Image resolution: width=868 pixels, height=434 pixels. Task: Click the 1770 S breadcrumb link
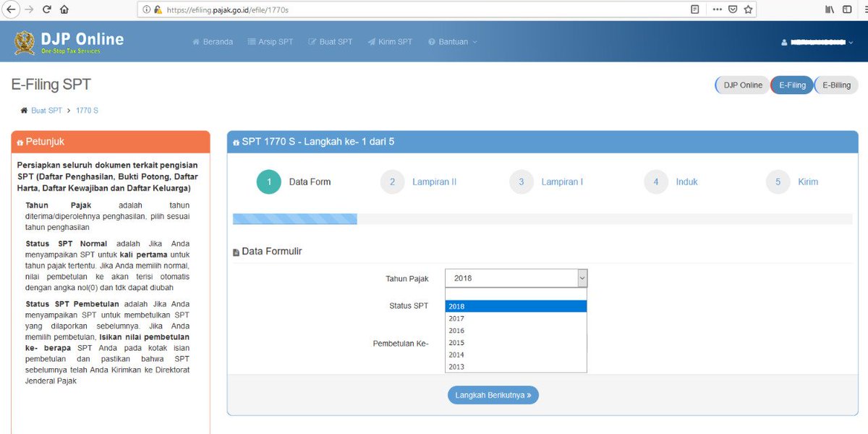pyautogui.click(x=87, y=111)
